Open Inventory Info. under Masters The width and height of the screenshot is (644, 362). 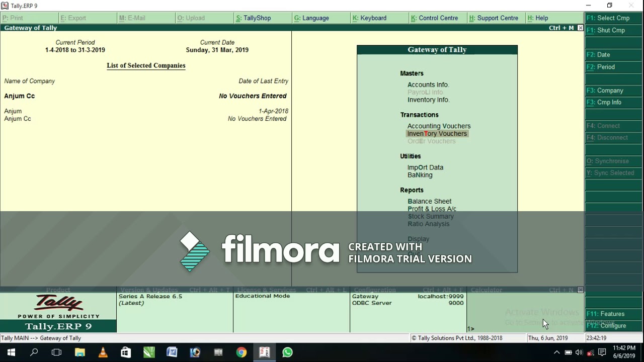click(428, 100)
